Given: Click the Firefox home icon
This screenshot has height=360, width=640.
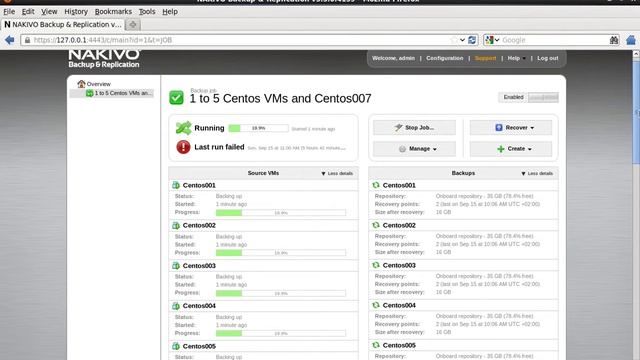Looking at the screenshot, I should (x=631, y=40).
